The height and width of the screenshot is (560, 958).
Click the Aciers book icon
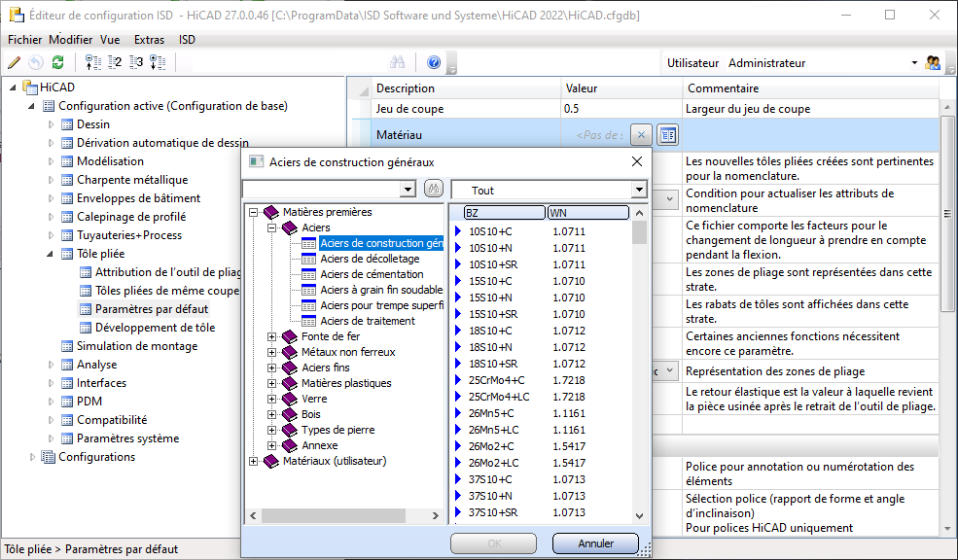(290, 227)
